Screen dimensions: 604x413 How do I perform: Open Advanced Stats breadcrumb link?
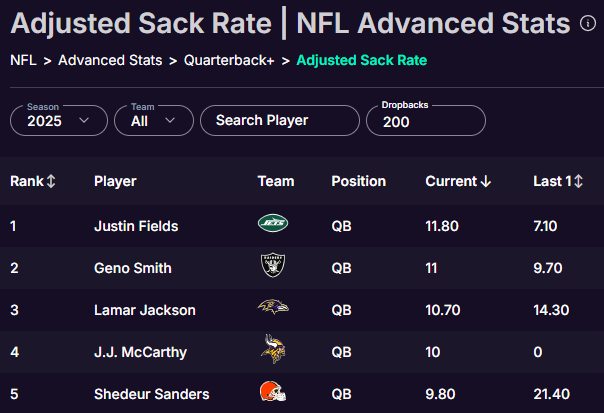[x=110, y=60]
